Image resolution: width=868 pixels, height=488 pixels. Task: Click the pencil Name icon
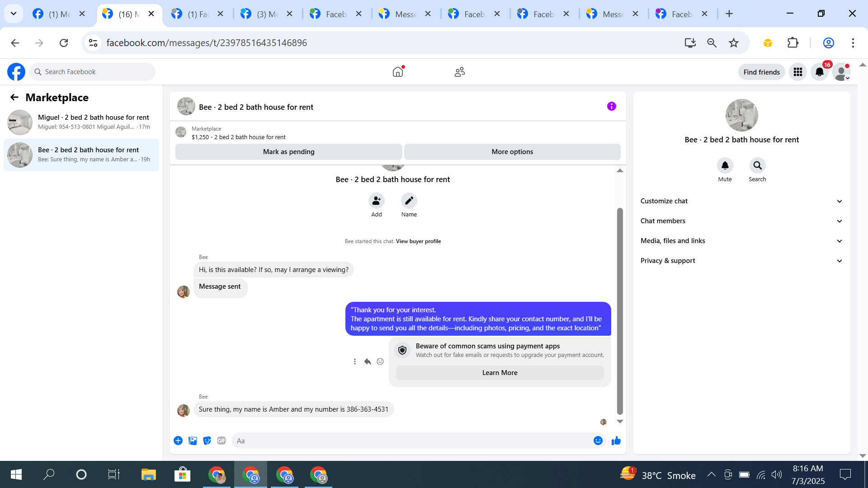409,201
